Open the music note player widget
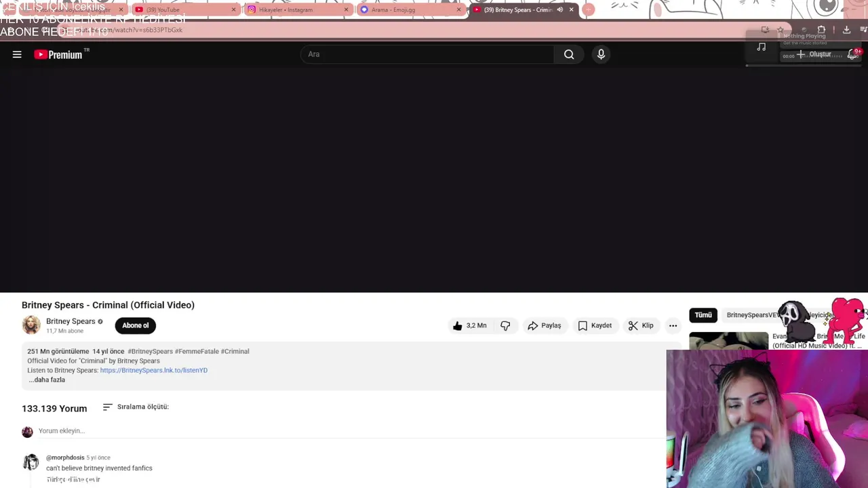The image size is (868, 488). coord(762,47)
